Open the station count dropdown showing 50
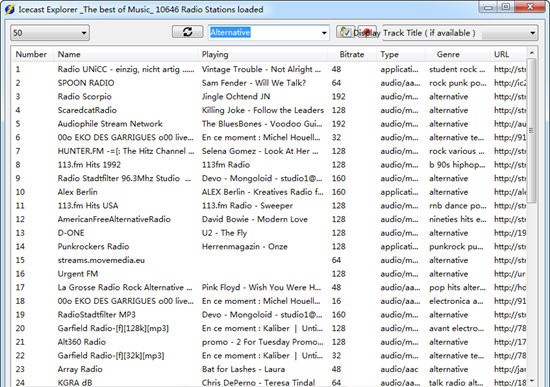 coord(50,33)
